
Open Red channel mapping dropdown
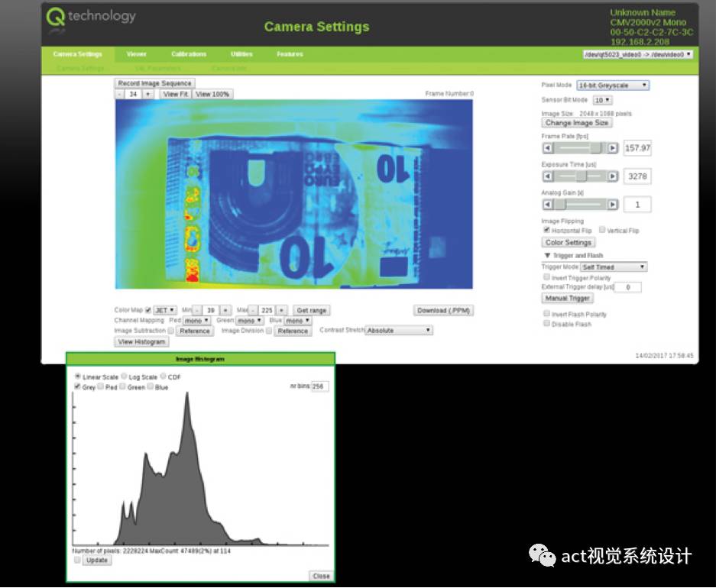click(196, 321)
